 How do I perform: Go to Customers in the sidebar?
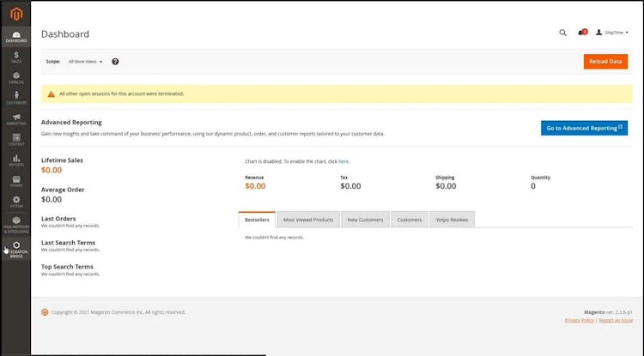[16, 98]
